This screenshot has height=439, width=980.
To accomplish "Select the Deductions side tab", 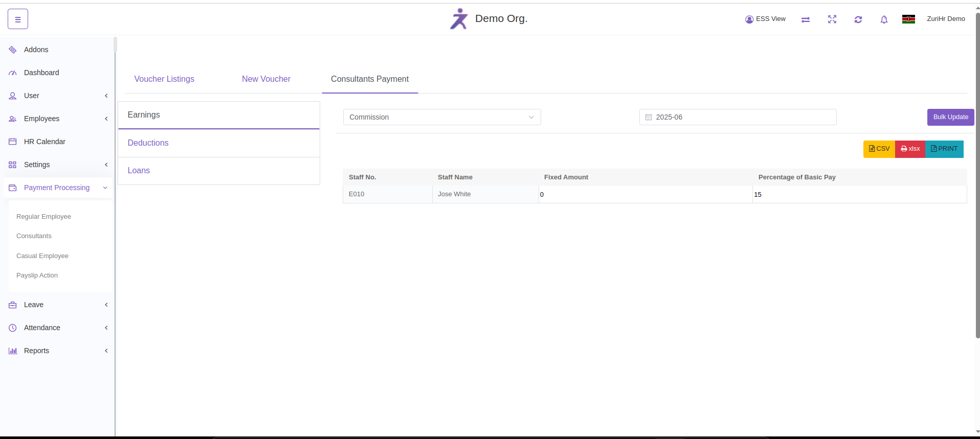I will [x=148, y=143].
